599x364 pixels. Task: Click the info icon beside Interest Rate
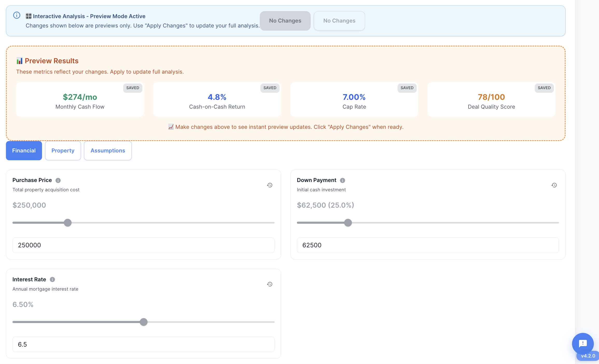click(52, 279)
